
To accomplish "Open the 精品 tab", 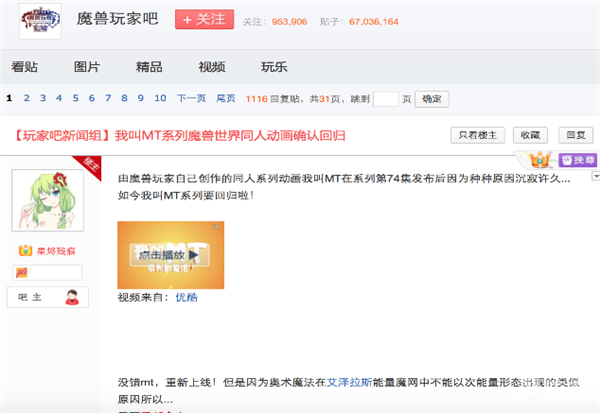I will click(x=149, y=67).
